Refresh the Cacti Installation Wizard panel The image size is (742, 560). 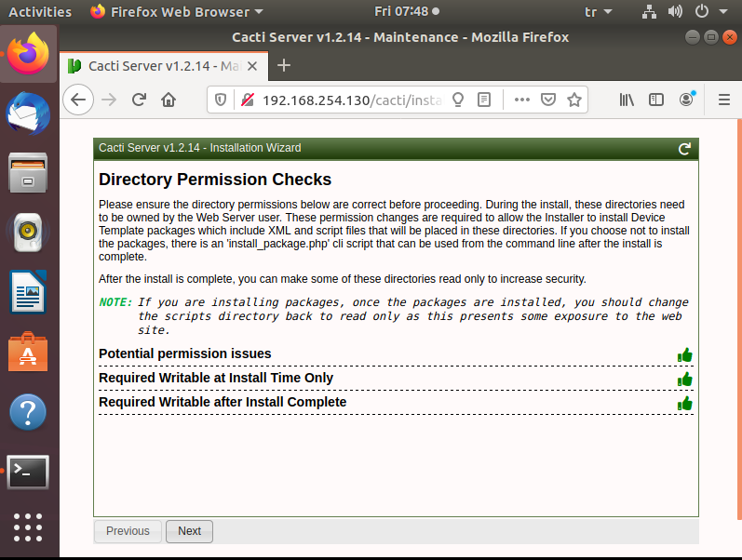(x=684, y=149)
